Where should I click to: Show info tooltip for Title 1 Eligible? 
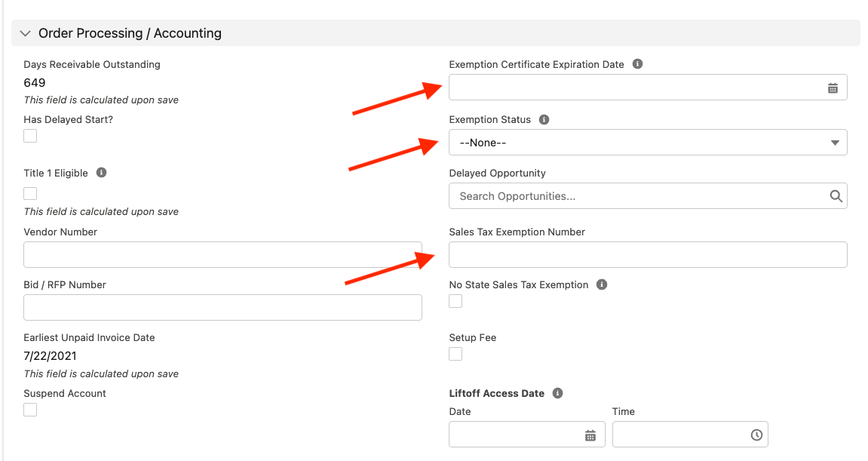(101, 172)
